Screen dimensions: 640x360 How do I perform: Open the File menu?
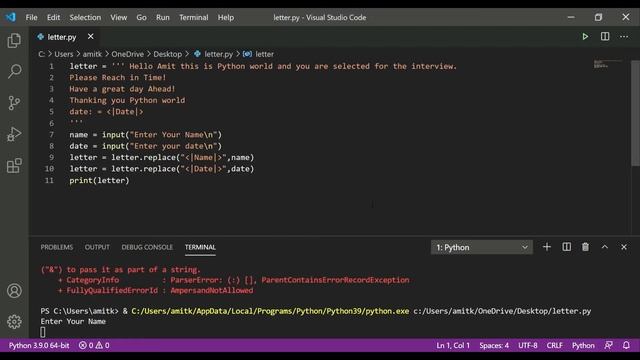(x=31, y=18)
